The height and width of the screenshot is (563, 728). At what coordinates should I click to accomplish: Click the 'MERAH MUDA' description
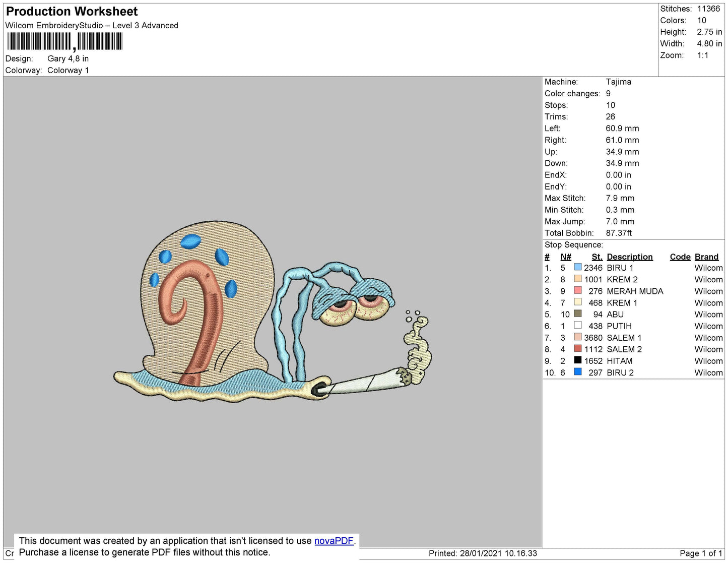click(x=635, y=291)
